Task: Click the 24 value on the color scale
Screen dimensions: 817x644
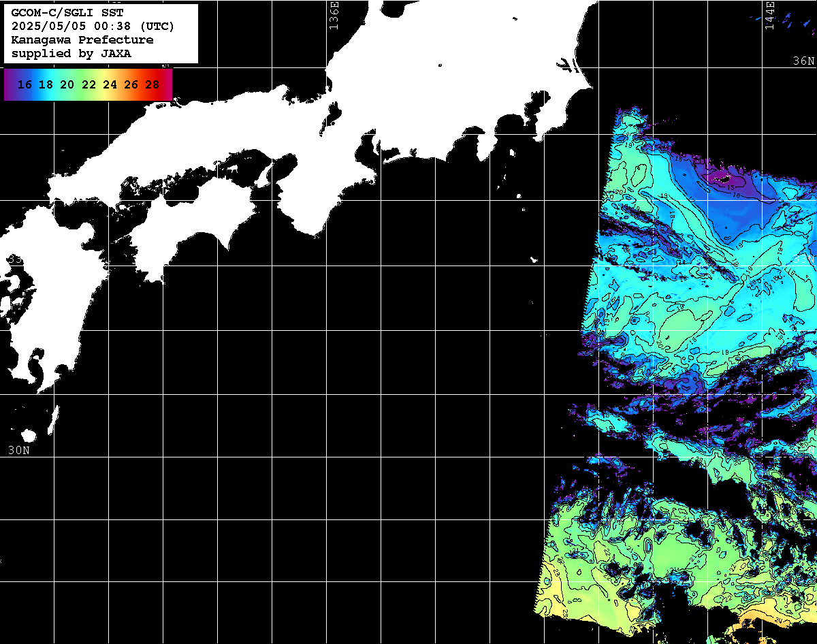Action: tap(110, 85)
